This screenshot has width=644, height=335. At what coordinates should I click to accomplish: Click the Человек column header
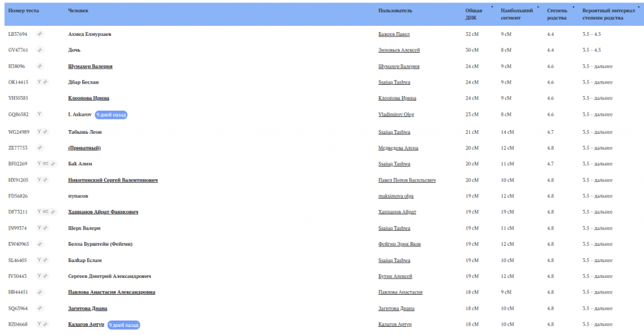pos(78,11)
